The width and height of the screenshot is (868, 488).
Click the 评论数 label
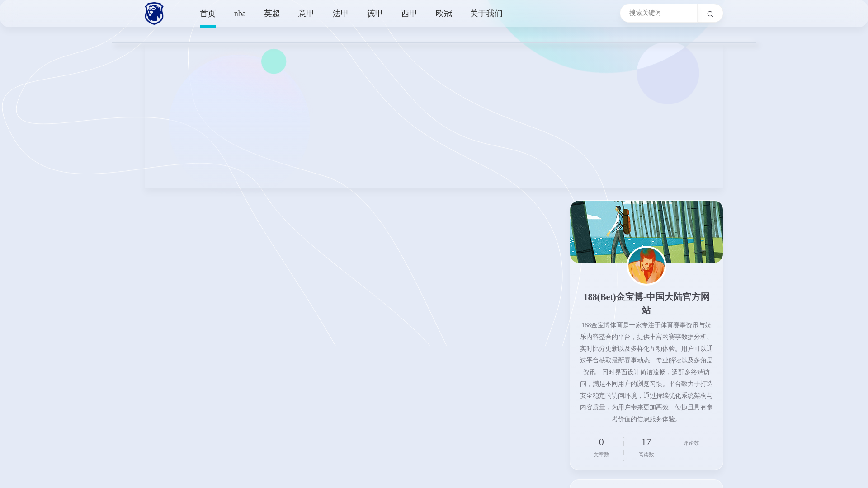(691, 443)
